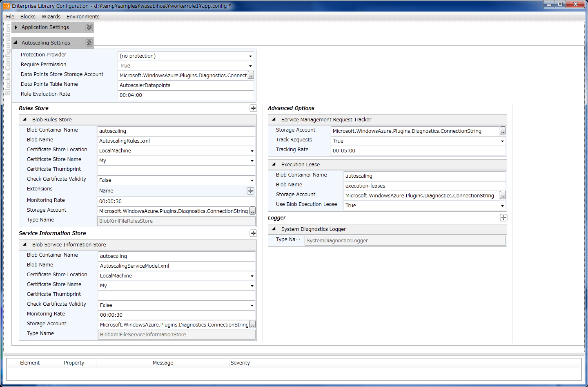Click ellipsis button for Execution Lease Storage Account
This screenshot has width=588, height=387.
pos(503,196)
